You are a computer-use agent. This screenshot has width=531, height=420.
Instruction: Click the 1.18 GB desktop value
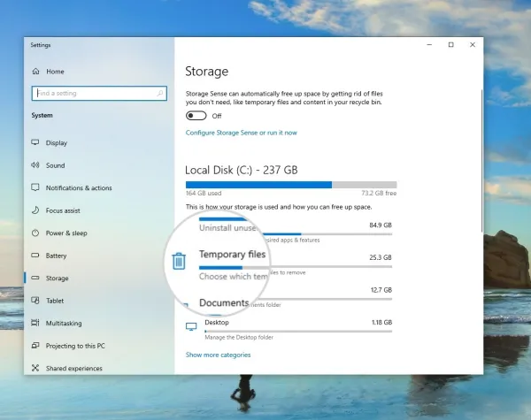coord(381,322)
